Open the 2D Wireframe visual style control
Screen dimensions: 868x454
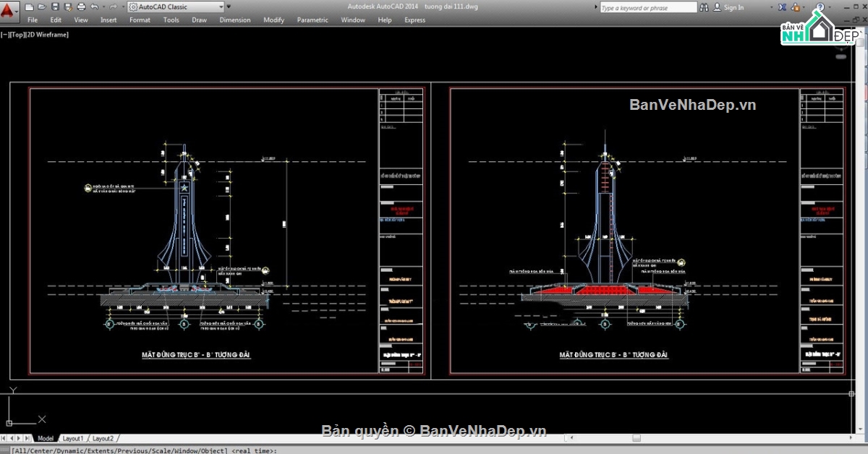46,34
